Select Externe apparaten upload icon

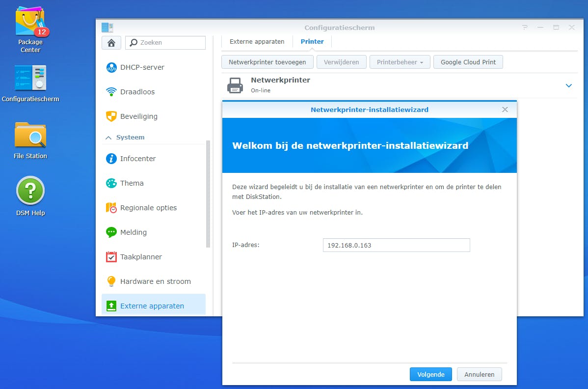point(111,306)
